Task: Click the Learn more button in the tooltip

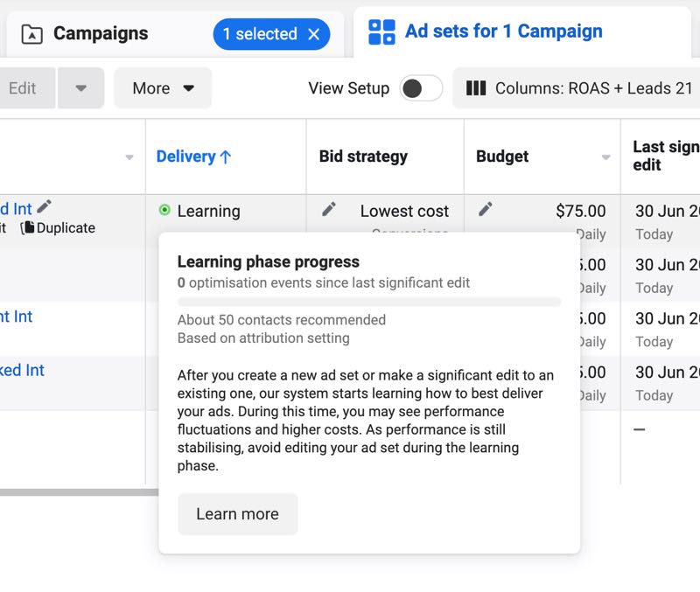Action: click(x=237, y=514)
